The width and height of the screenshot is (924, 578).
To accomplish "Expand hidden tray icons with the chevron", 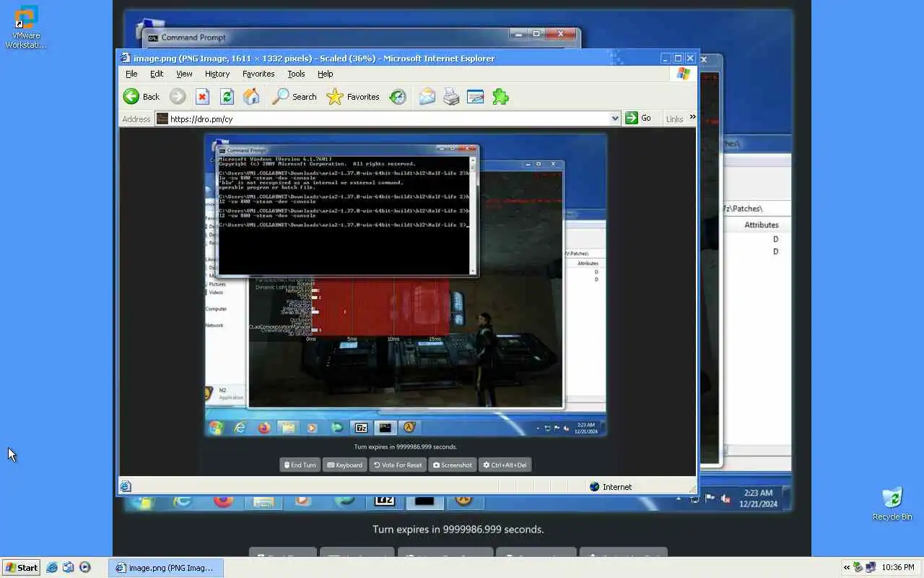I will pos(847,568).
